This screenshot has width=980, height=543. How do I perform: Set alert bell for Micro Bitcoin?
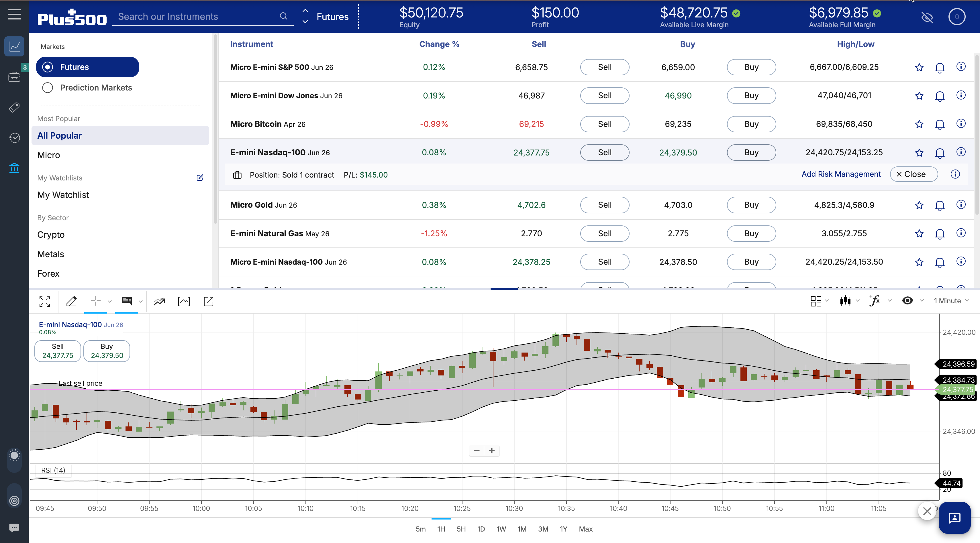tap(940, 124)
